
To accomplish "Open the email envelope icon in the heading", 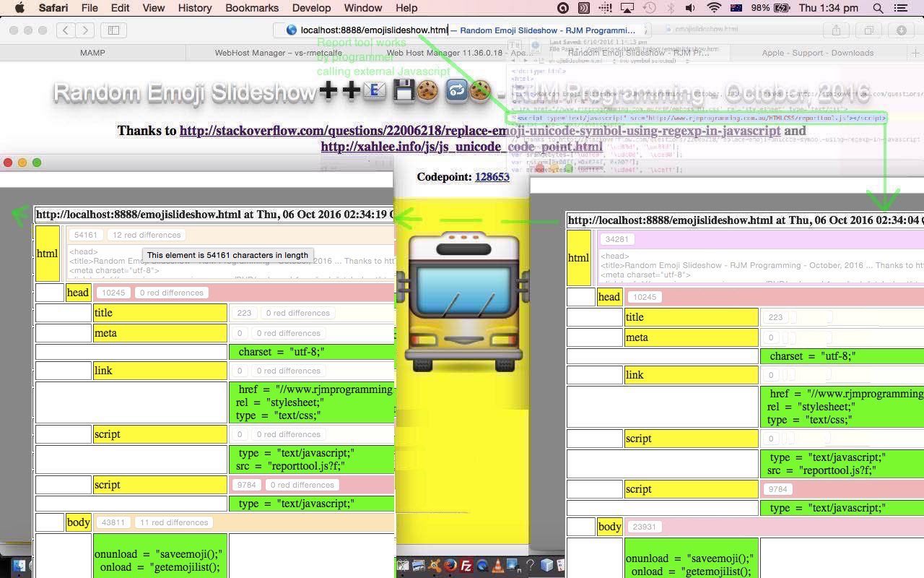I will pyautogui.click(x=375, y=91).
